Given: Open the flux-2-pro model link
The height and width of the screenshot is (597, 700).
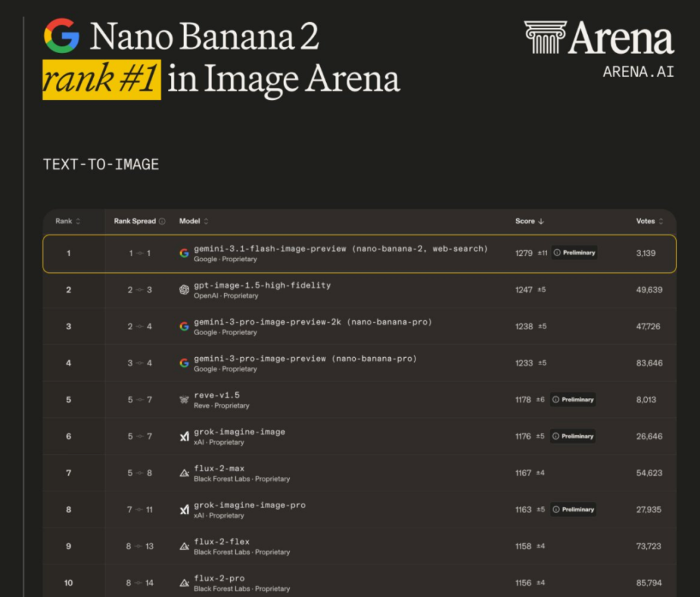Looking at the screenshot, I should [219, 578].
